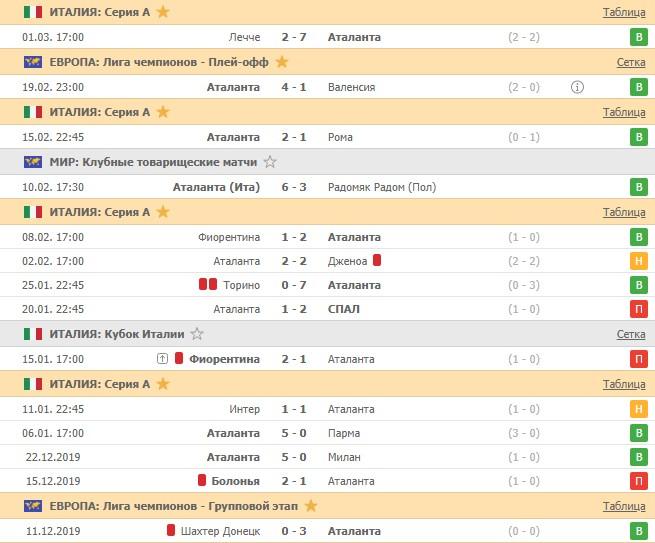Click the red card icons next to Торино

[208, 285]
